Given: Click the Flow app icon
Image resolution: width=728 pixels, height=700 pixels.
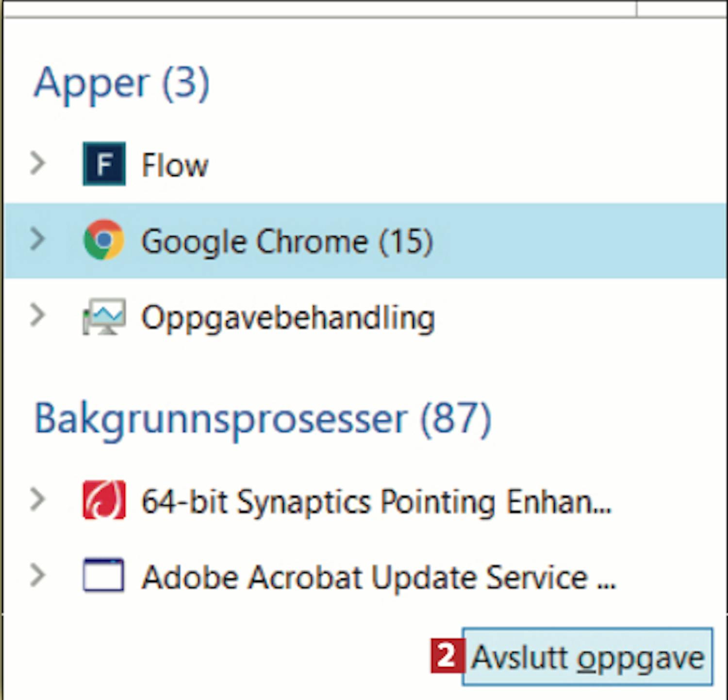Looking at the screenshot, I should [104, 164].
